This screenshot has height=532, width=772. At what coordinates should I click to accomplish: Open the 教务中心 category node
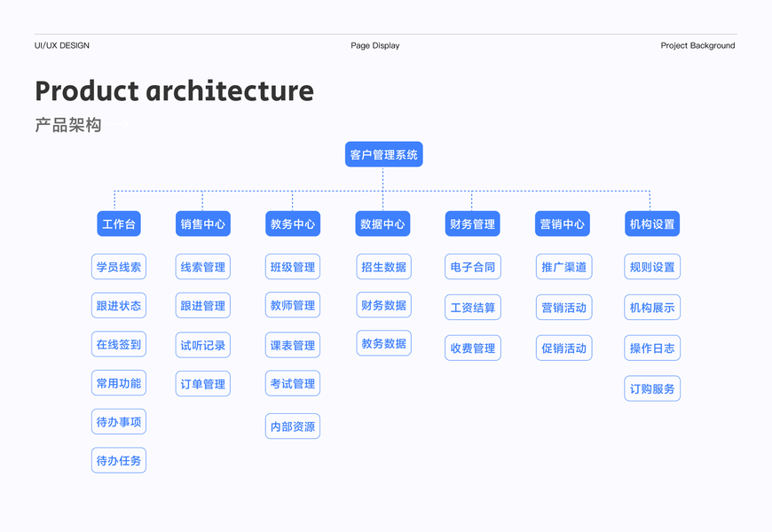293,224
